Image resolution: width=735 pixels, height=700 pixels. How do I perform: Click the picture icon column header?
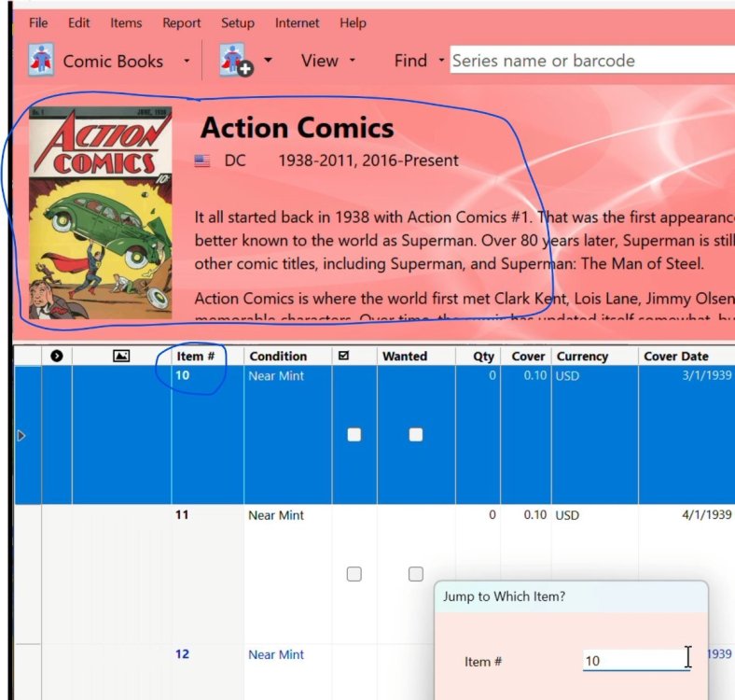120,356
